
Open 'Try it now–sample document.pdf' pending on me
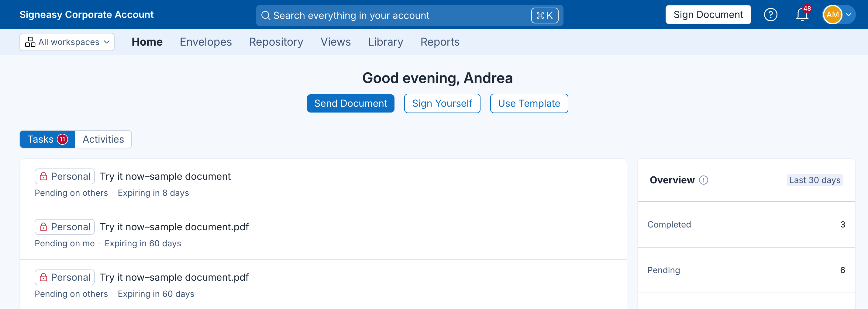coord(174,227)
